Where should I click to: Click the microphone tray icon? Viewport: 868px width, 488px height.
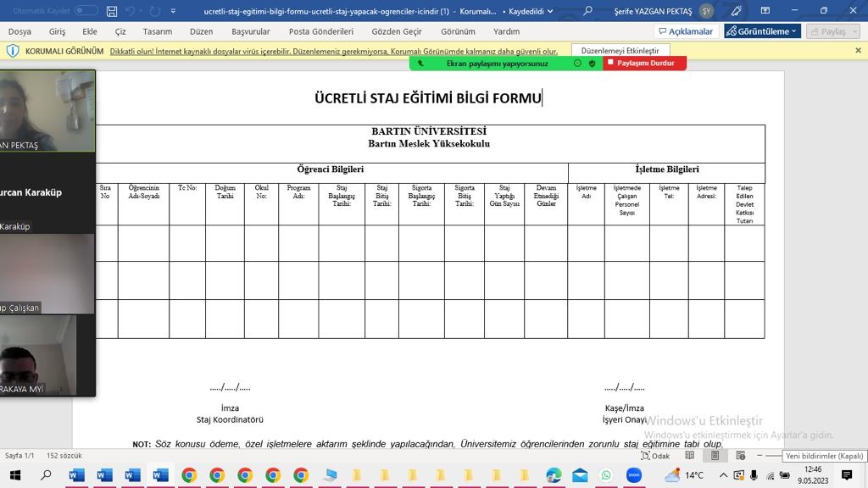(x=754, y=475)
